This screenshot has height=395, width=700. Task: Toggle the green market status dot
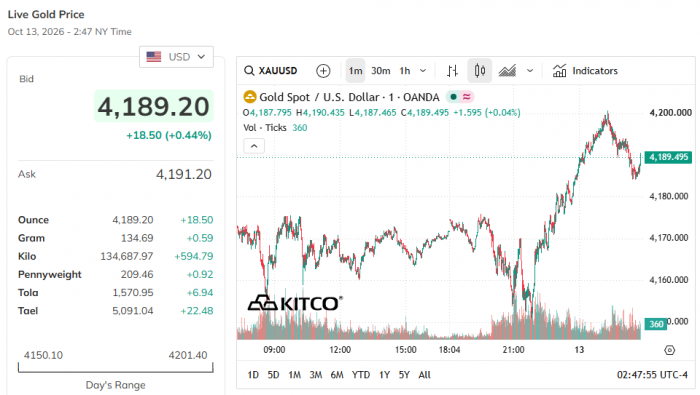pyautogui.click(x=453, y=97)
